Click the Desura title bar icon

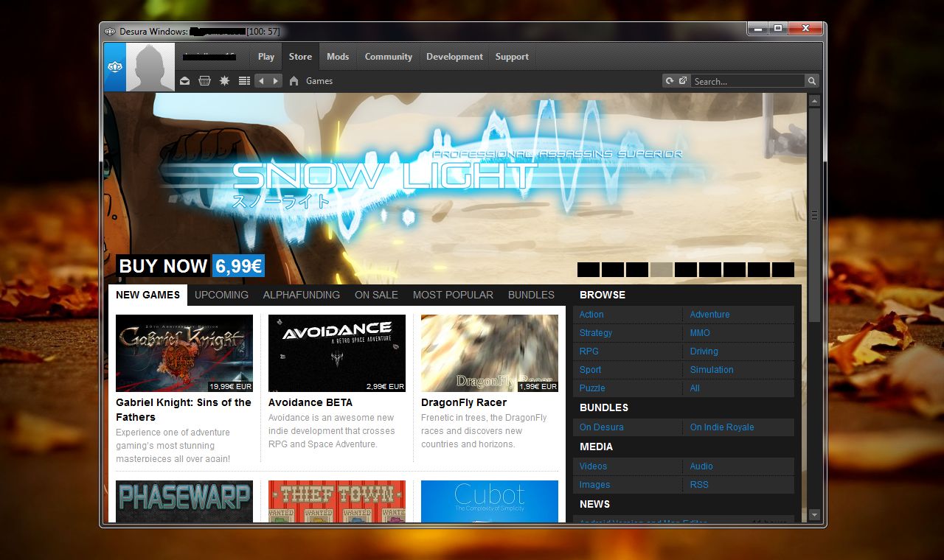[x=110, y=31]
